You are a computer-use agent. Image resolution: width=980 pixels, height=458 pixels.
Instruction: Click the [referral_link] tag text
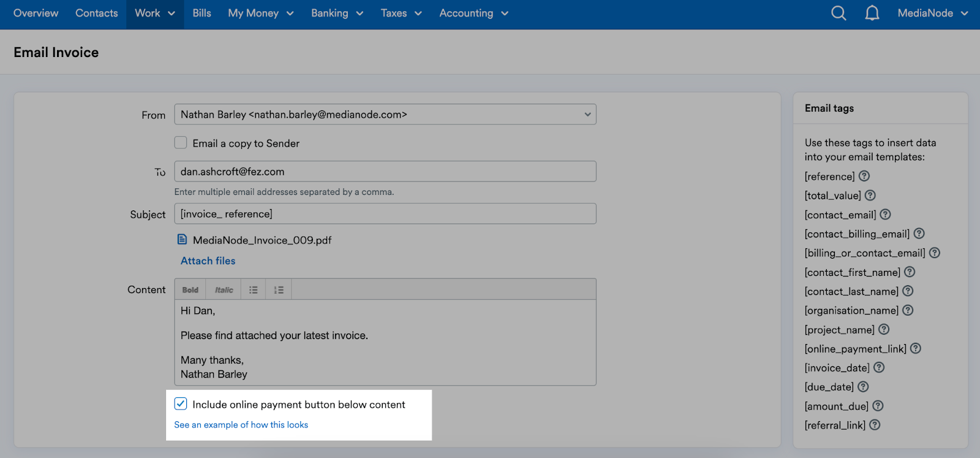835,426
